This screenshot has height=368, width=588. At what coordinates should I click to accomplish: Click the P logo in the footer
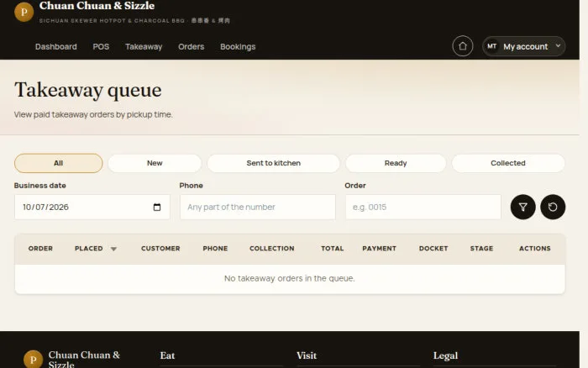coord(33,360)
